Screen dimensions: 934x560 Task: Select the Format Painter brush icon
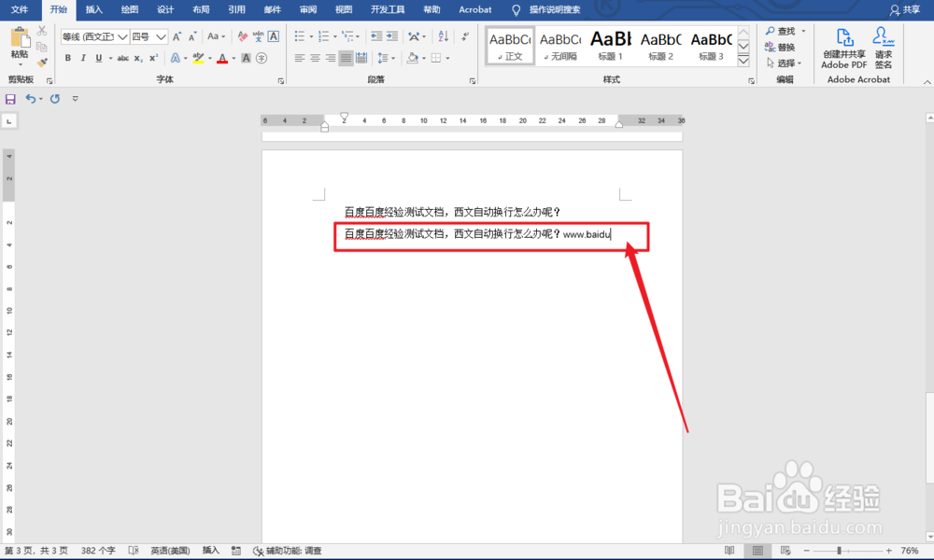point(42,62)
